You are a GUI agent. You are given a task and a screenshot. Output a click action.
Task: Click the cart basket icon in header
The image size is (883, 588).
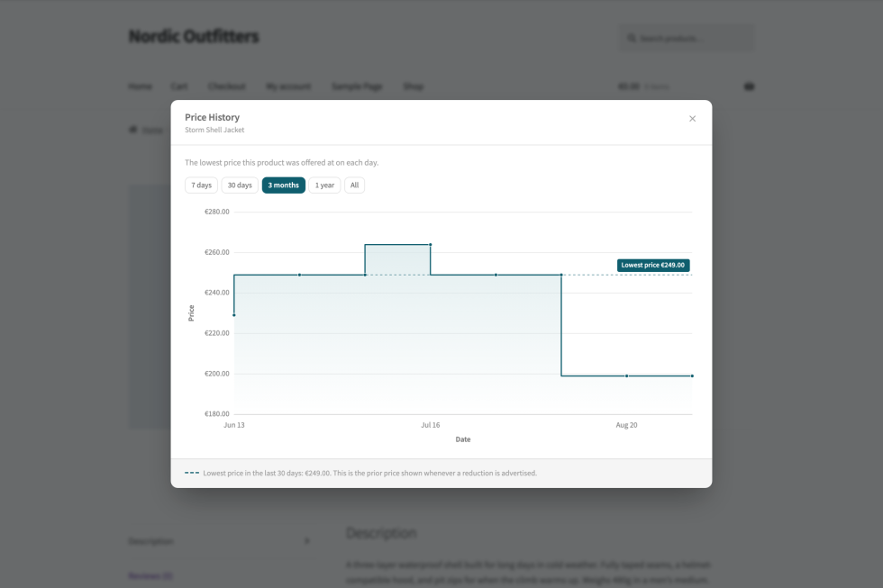pyautogui.click(x=749, y=86)
